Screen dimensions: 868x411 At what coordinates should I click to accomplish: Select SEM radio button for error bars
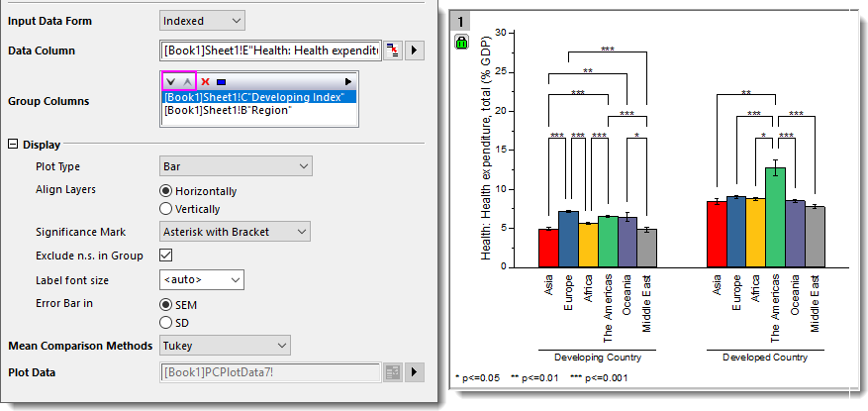click(x=166, y=304)
